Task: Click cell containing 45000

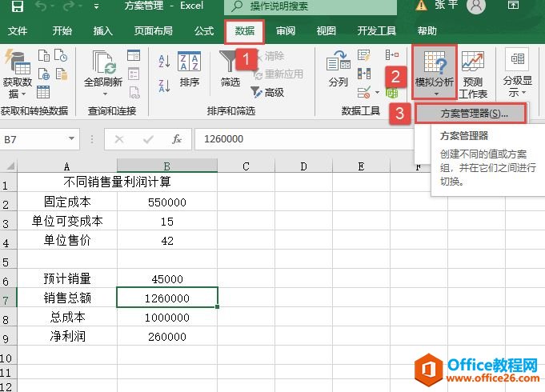Action: pyautogui.click(x=167, y=278)
